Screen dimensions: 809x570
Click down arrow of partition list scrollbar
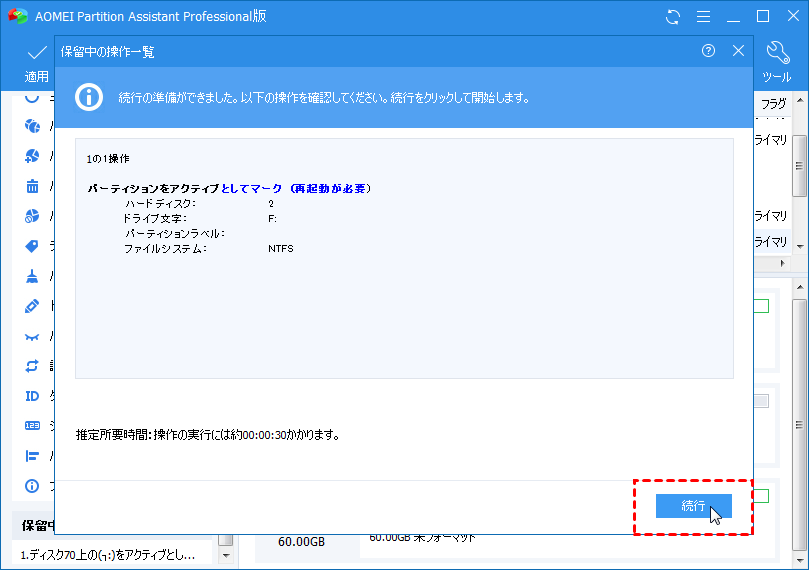[x=800, y=247]
